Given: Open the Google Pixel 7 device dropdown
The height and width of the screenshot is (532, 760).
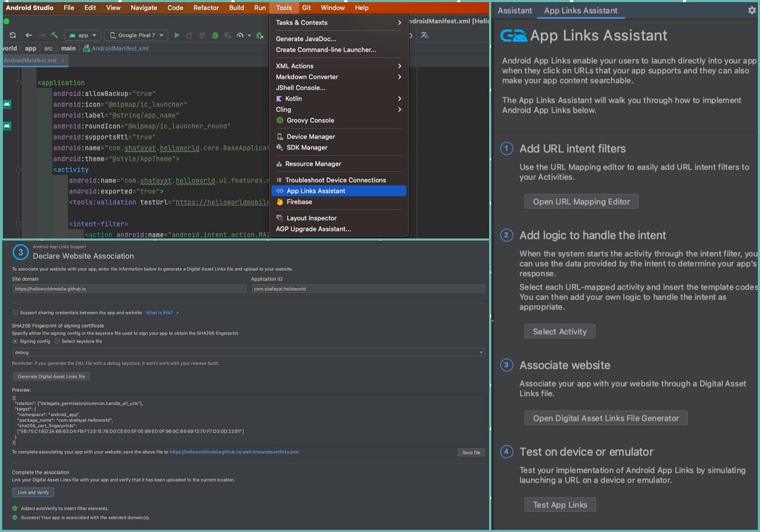Looking at the screenshot, I should click(x=137, y=35).
